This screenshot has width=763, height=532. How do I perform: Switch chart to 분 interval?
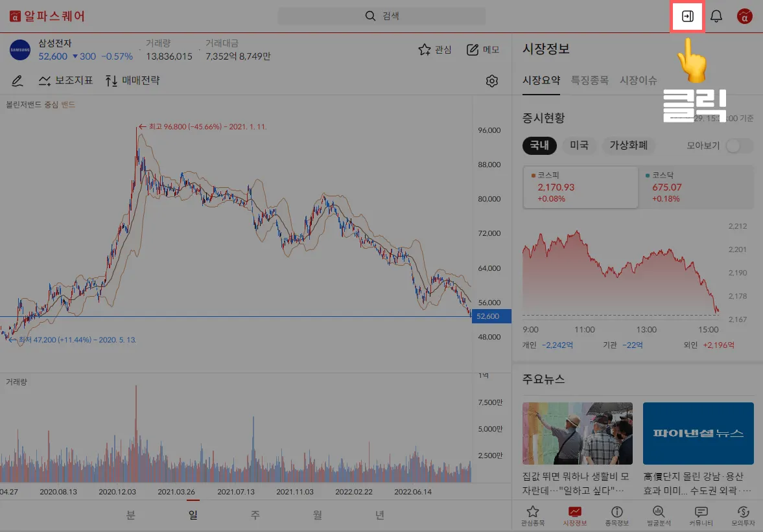point(130,515)
